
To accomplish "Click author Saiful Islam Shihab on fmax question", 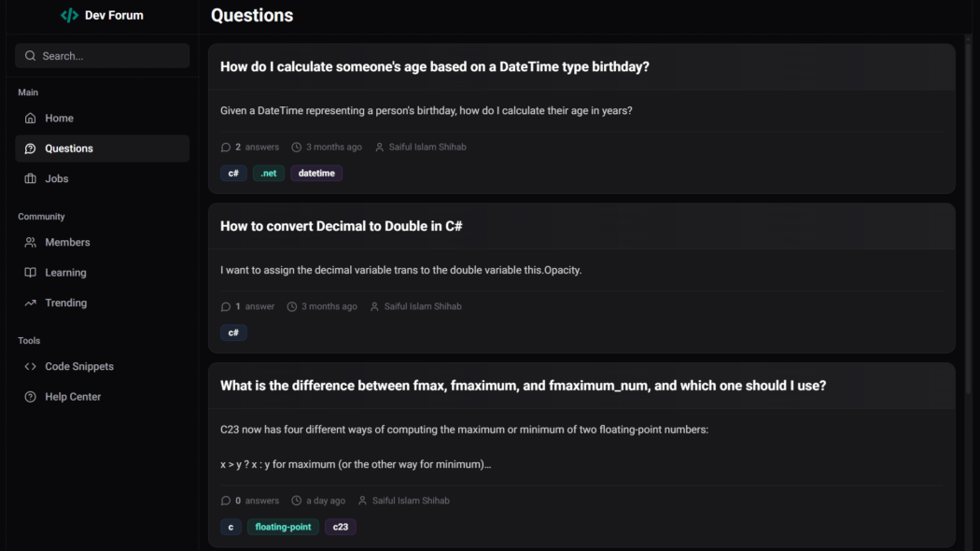I will click(412, 500).
